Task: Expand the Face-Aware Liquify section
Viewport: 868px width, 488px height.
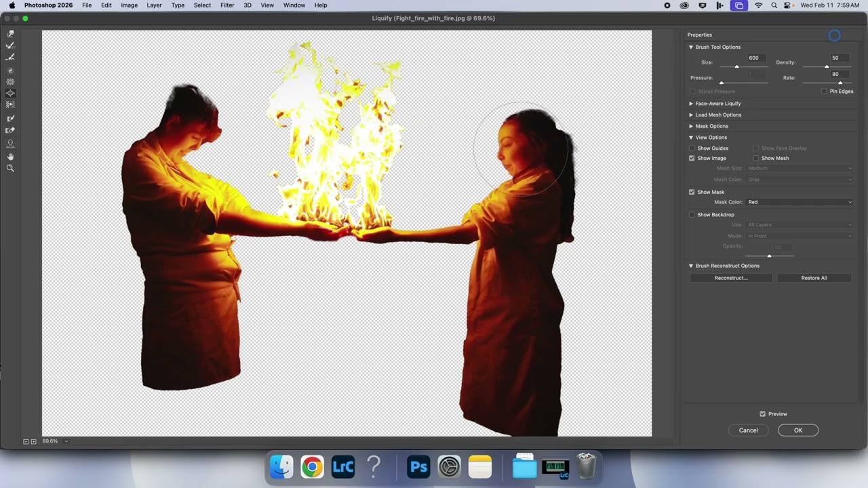Action: [x=691, y=104]
